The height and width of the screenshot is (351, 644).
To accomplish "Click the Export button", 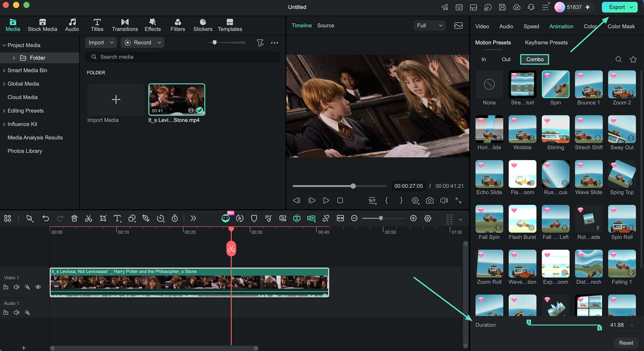I will pyautogui.click(x=619, y=7).
